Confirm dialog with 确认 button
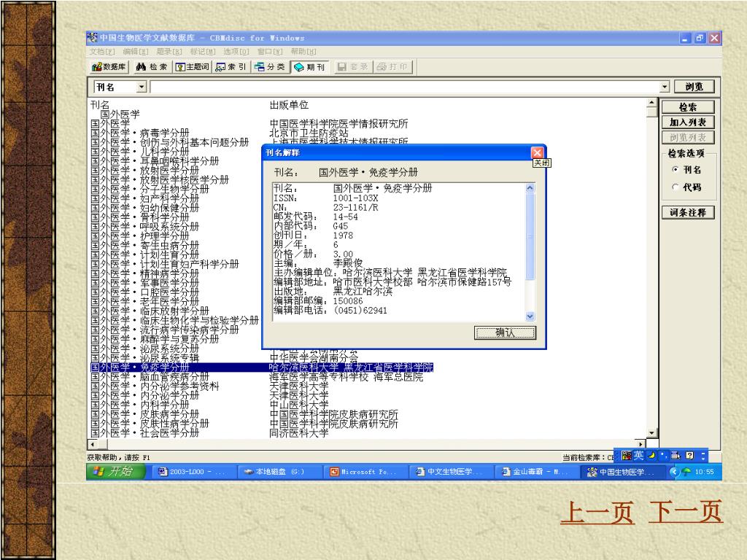Image resolution: width=747 pixels, height=560 pixels. tap(505, 332)
